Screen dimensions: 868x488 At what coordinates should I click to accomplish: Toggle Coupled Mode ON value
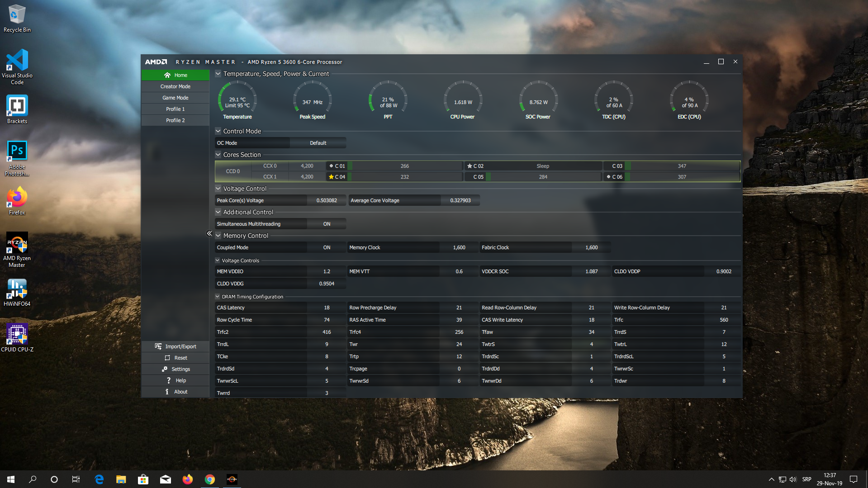coord(327,247)
